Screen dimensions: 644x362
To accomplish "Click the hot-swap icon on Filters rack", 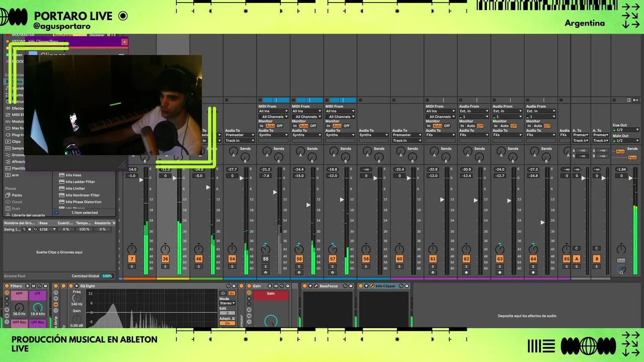I will click(x=40, y=286).
